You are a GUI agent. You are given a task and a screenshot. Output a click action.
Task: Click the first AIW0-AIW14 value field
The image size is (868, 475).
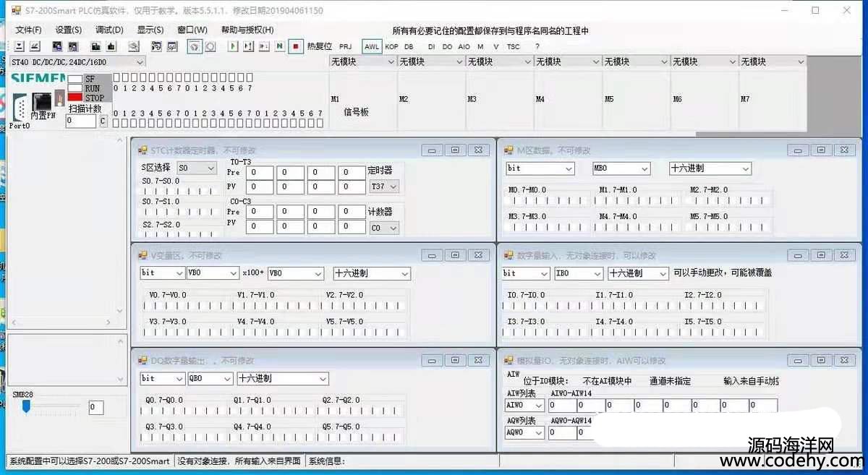pos(562,406)
